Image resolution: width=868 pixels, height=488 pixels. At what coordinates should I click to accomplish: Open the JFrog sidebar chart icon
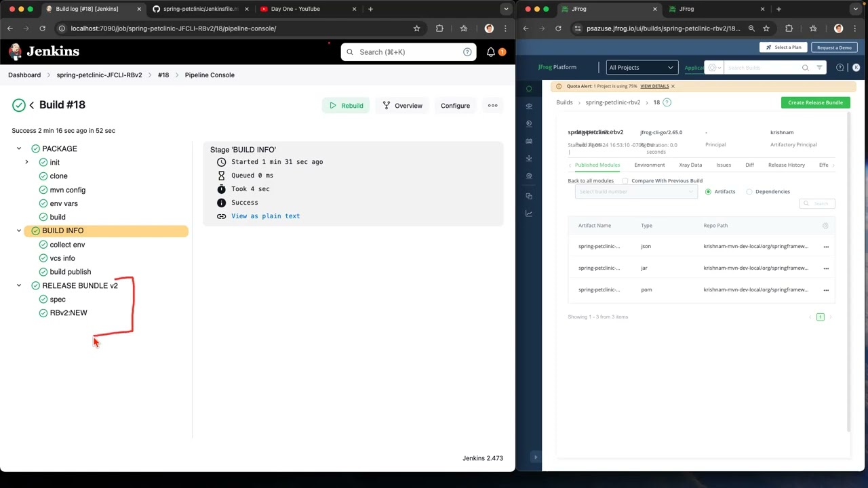click(x=529, y=213)
